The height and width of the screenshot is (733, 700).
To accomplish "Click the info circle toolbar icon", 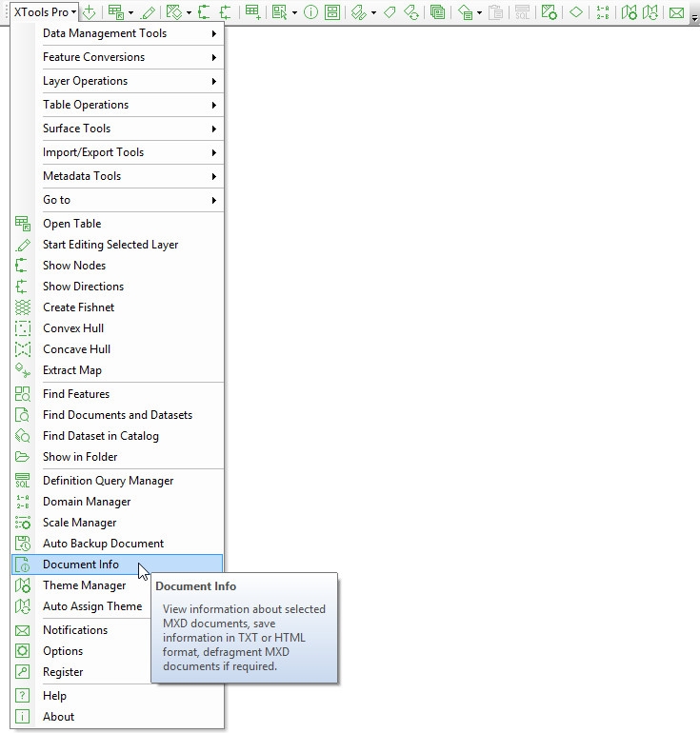I will [x=310, y=12].
